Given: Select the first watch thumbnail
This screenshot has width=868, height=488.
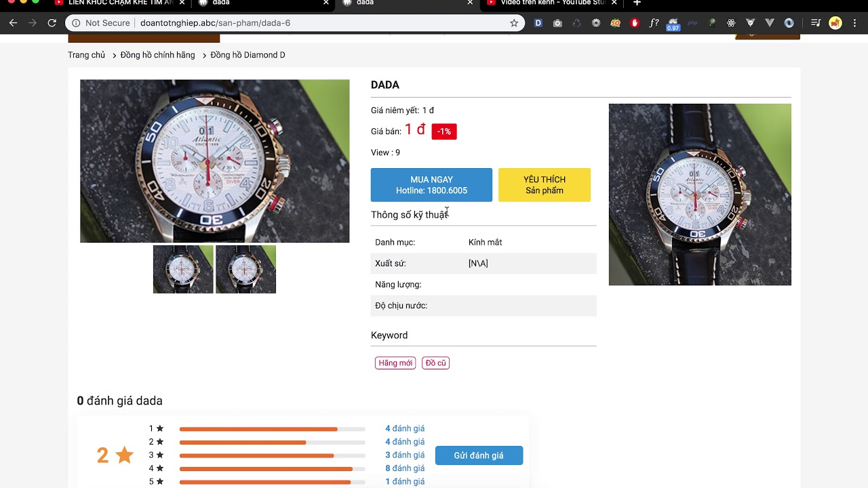Looking at the screenshot, I should click(x=183, y=269).
